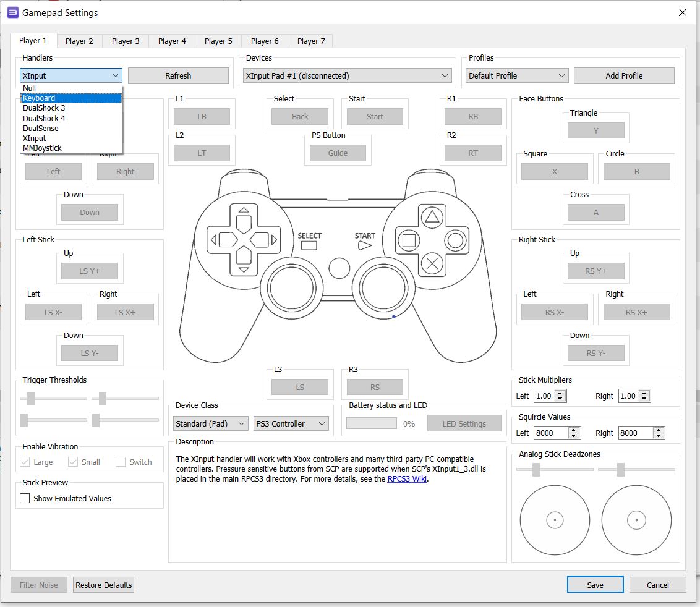700x607 pixels.
Task: Save the gamepad settings
Action: pyautogui.click(x=594, y=584)
